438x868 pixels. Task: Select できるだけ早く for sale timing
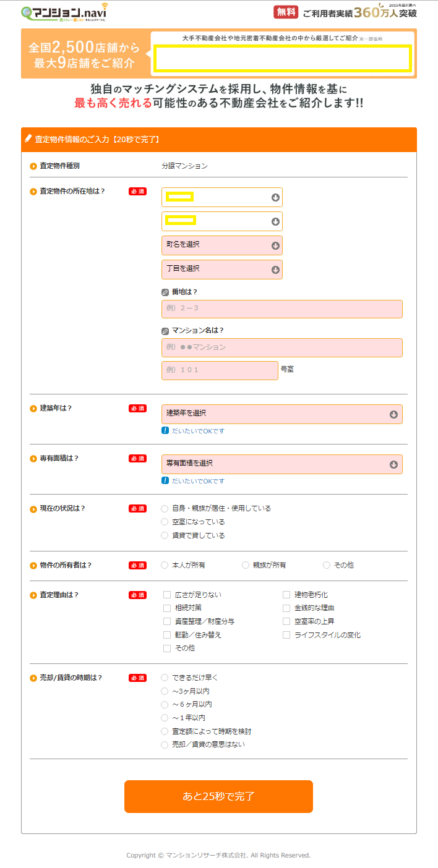coord(165,678)
